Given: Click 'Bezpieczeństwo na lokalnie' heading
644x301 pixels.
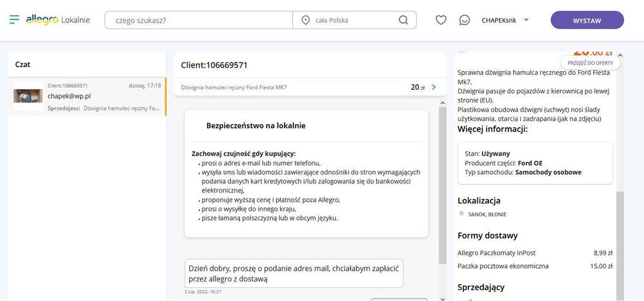Looking at the screenshot, I should point(256,126).
